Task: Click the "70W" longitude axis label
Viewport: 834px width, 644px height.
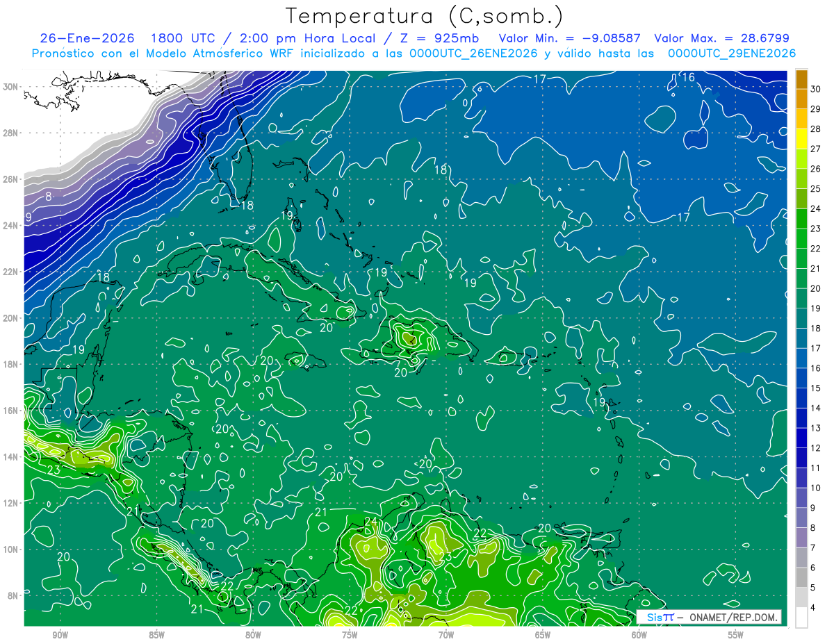Action: (446, 635)
